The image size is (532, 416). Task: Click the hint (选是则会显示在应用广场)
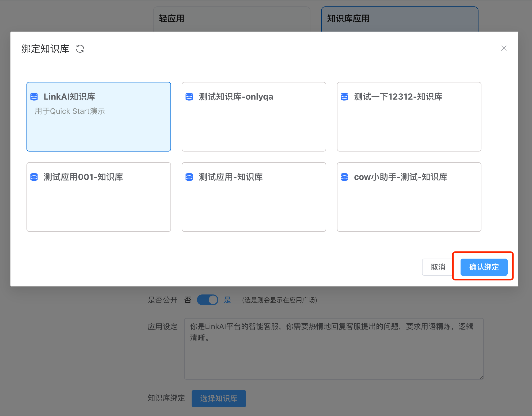tap(280, 300)
